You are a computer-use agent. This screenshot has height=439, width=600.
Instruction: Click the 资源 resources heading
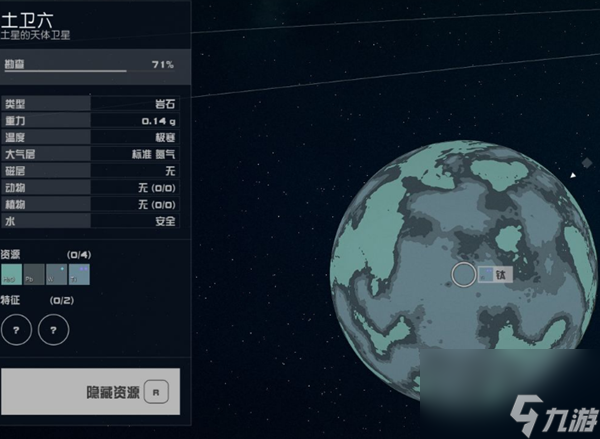10,255
